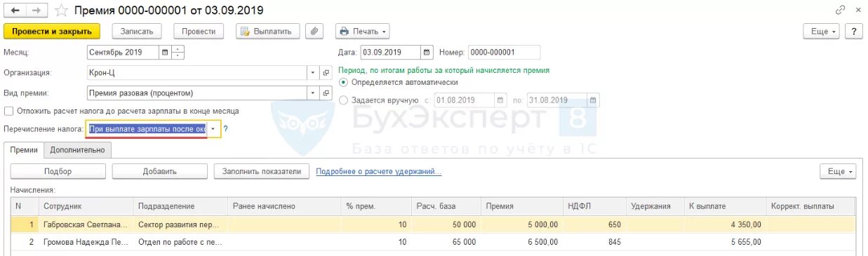The height and width of the screenshot is (256, 868).
Task: Switch to the Дополнительно tab
Action: [x=77, y=149]
